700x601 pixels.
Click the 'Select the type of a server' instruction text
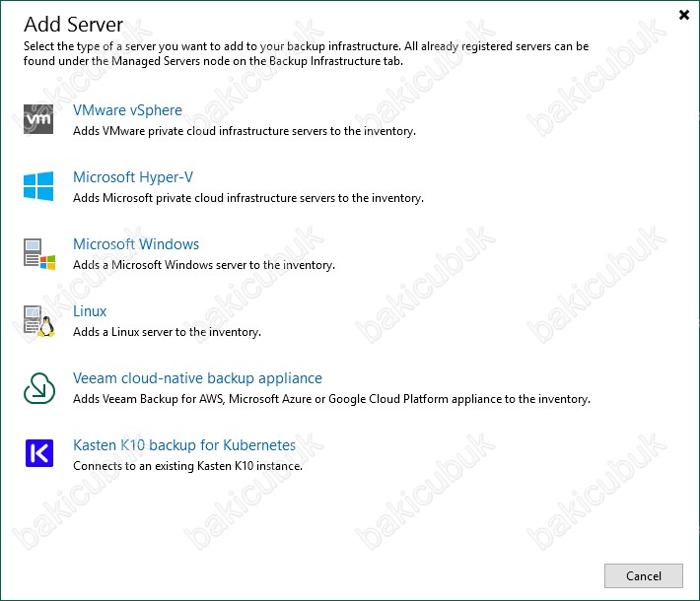point(306,53)
